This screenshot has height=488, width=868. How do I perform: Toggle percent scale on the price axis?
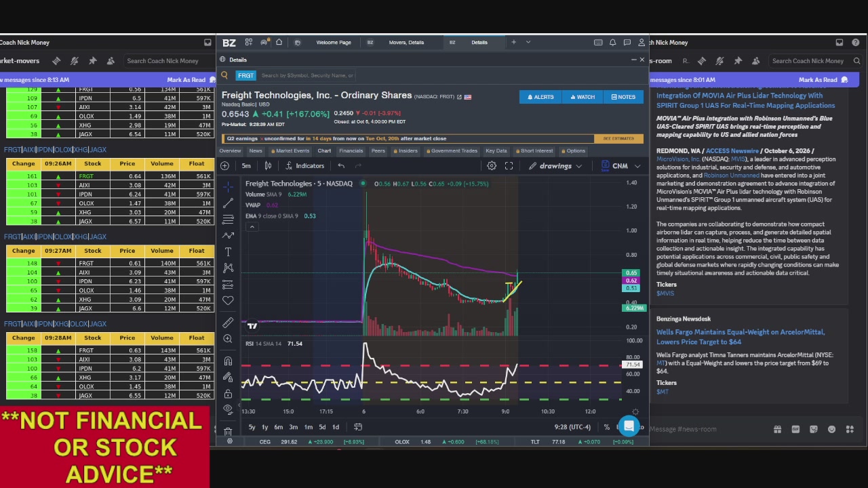(x=607, y=427)
